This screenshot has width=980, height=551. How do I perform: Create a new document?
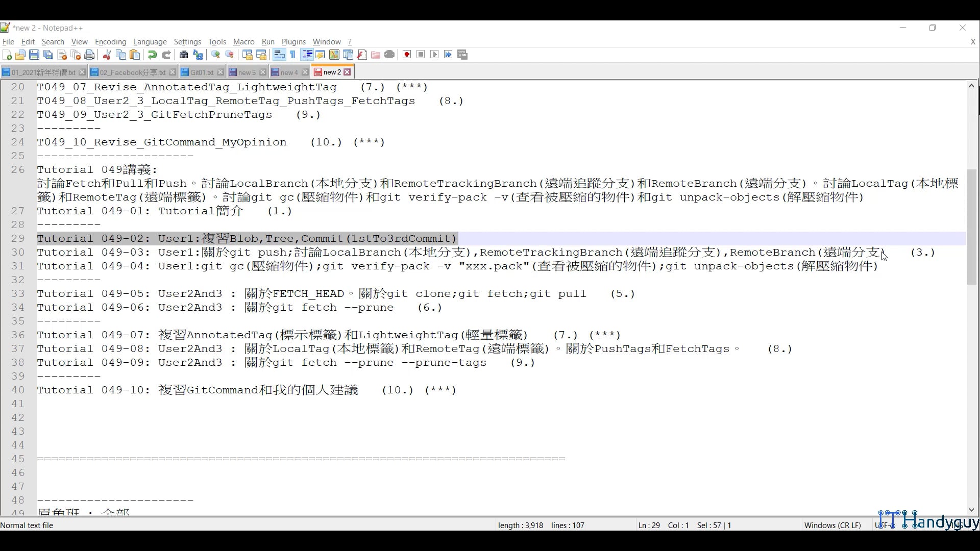tap(8, 55)
